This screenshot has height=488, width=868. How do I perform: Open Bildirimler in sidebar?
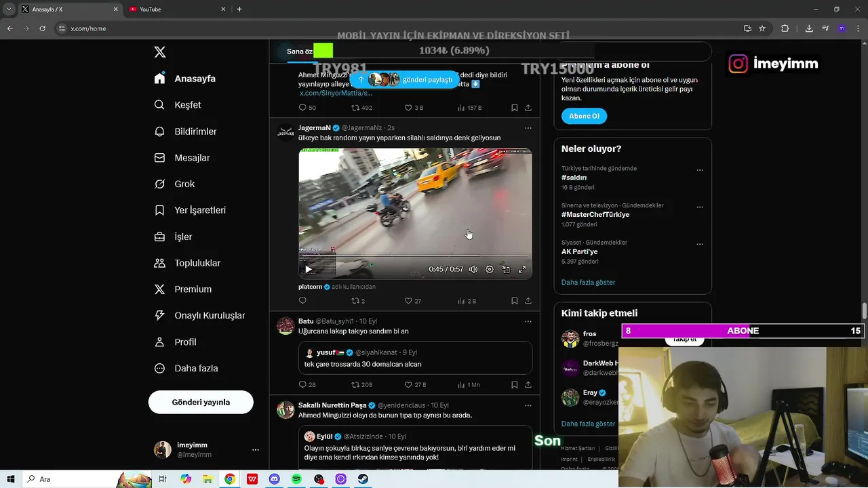coord(185,131)
